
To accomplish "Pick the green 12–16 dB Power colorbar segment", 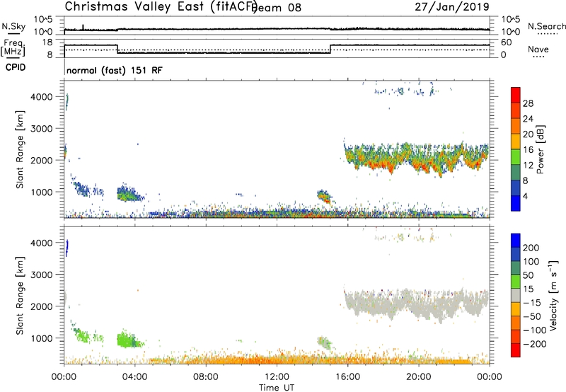I will (x=516, y=157).
